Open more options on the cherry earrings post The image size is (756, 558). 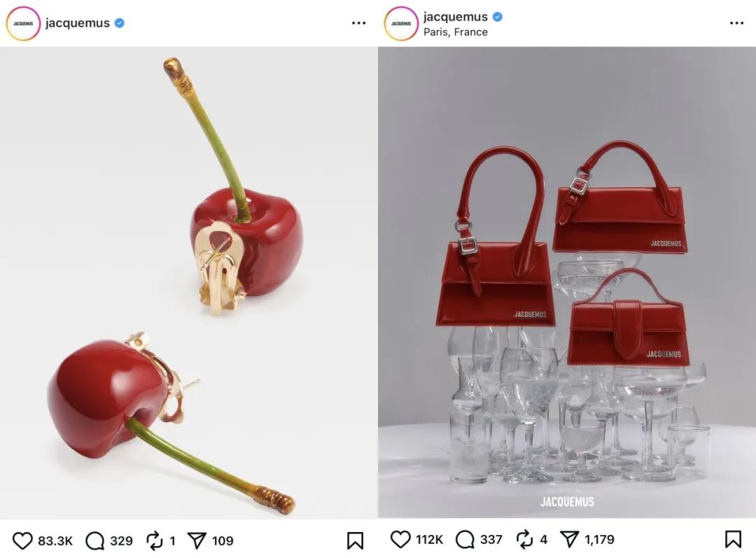click(x=358, y=23)
